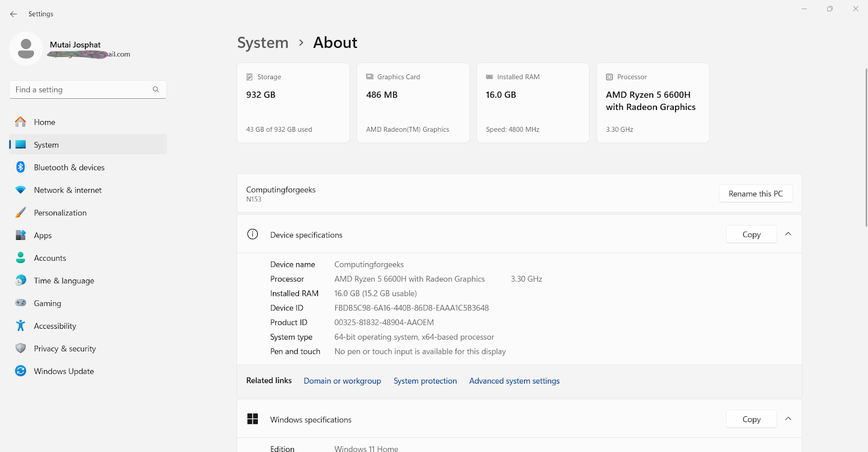The width and height of the screenshot is (868, 452).
Task: Click the Apps icon in sidebar
Action: point(21,235)
